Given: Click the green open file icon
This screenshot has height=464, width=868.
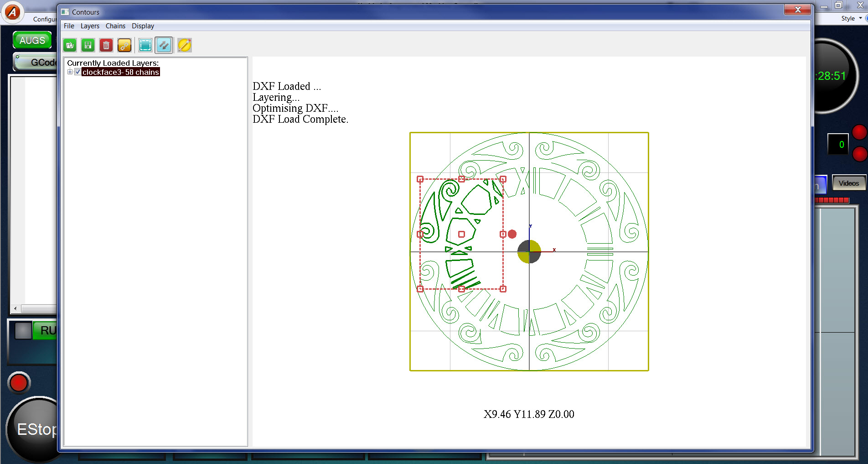Looking at the screenshot, I should (70, 45).
